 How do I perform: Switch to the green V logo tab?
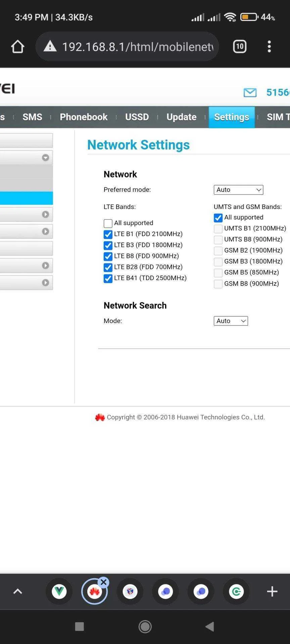[x=59, y=591]
